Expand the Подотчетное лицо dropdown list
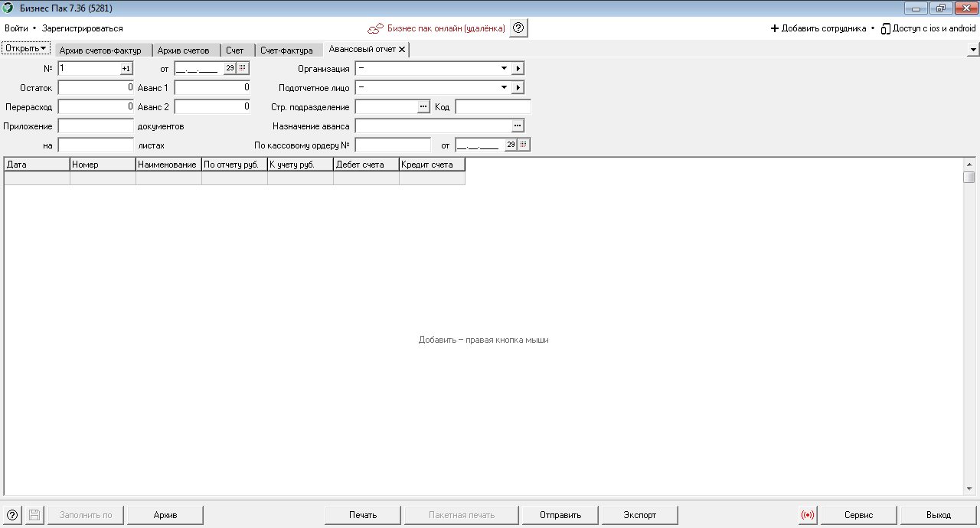980x528 pixels. coord(504,87)
